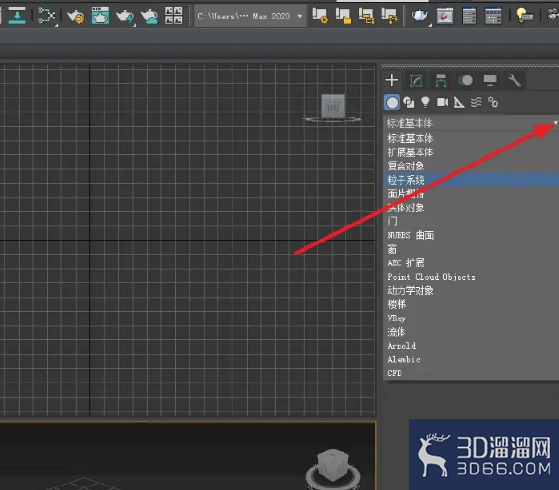
Task: Click the light bulb lister icon
Action: coord(524,16)
